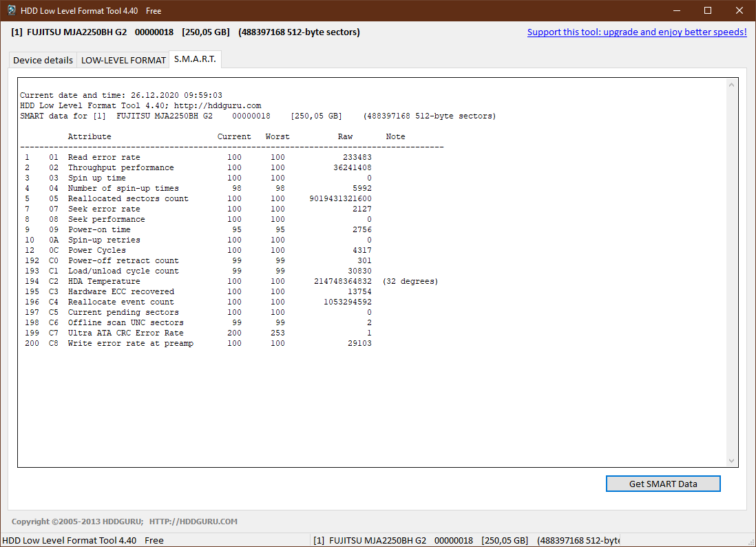Click status bar HDD Low Level Format Tool text

[83, 540]
